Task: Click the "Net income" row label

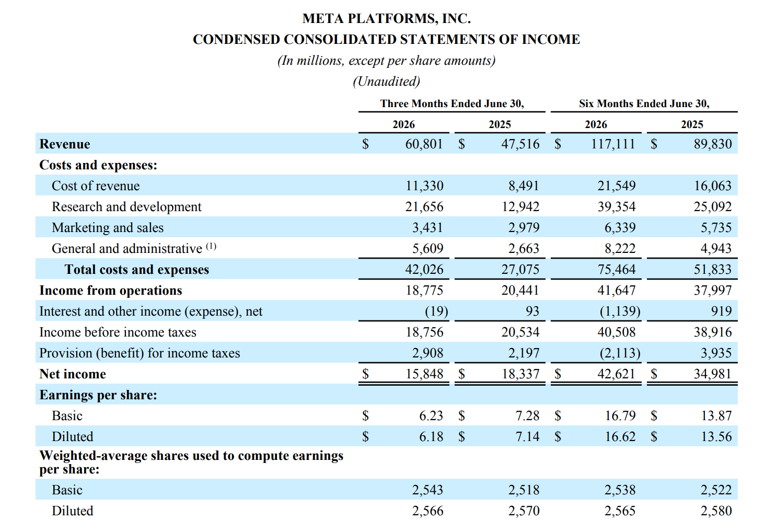Action: click(x=73, y=374)
